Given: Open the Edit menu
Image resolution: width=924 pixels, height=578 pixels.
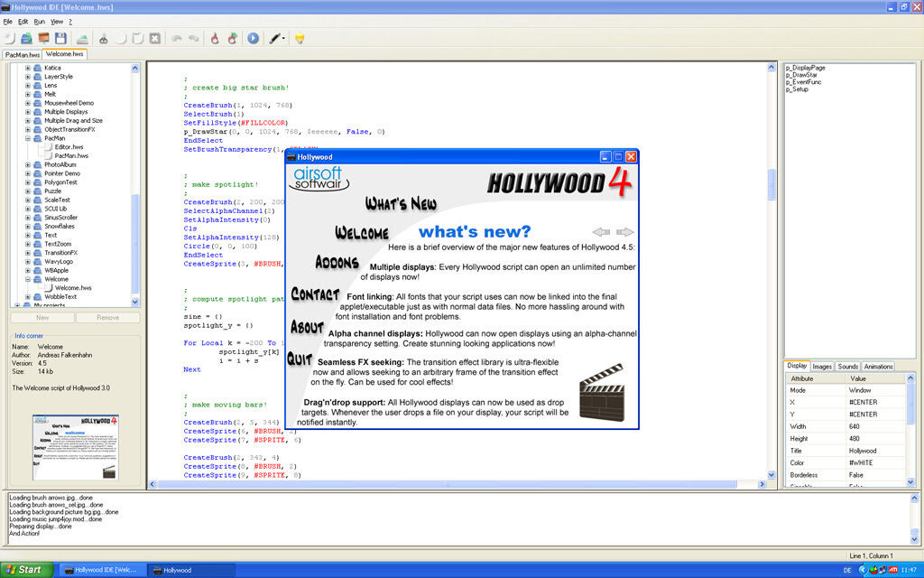Looking at the screenshot, I should click(x=23, y=22).
